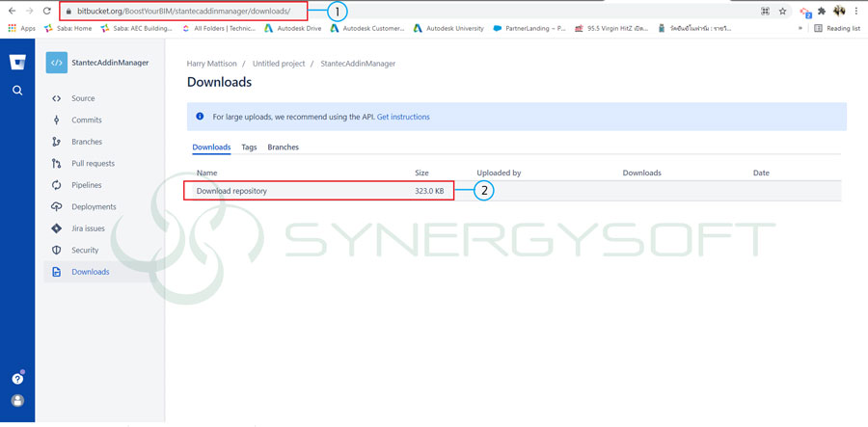Open the Reading list button
The image size is (868, 427).
pos(837,28)
